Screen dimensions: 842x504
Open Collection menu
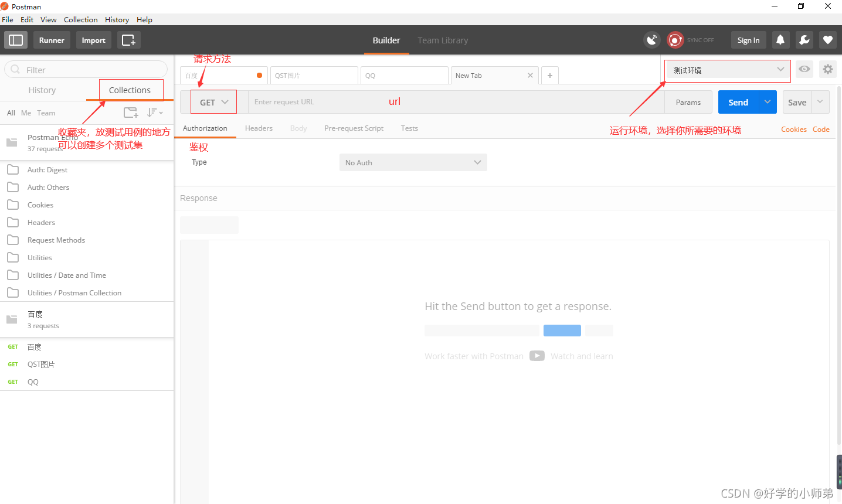[81, 19]
